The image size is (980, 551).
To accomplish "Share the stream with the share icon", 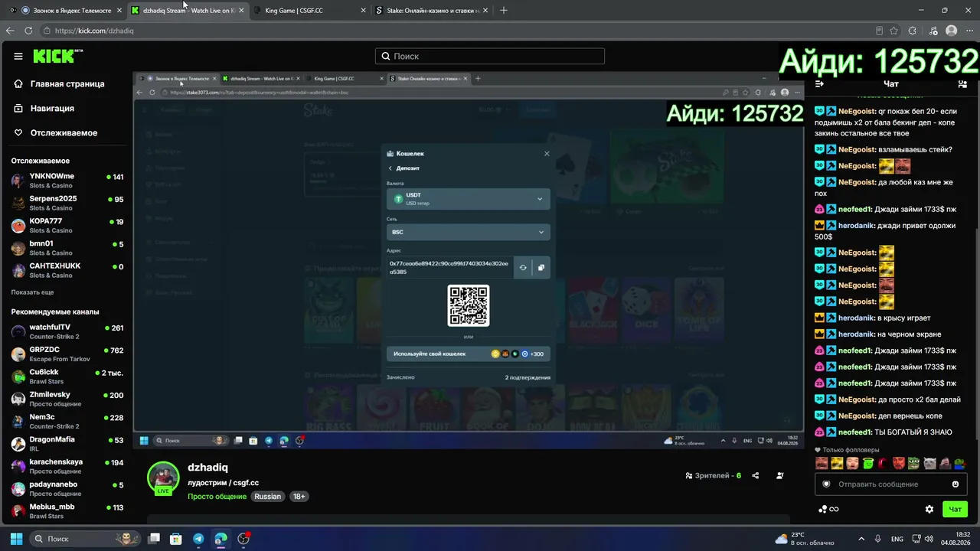I will pos(756,475).
